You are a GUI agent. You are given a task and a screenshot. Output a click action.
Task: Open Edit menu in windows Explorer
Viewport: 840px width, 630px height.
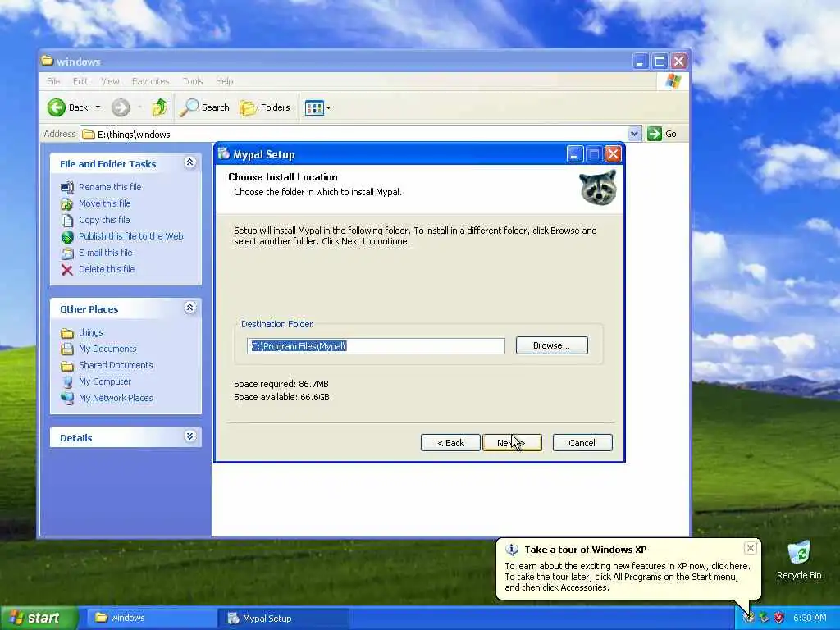(x=80, y=81)
